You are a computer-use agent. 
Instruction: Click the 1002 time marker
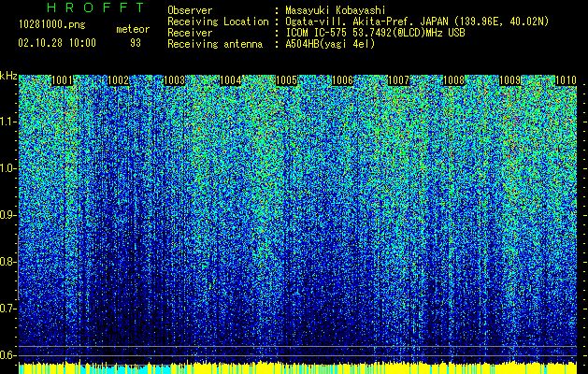(118, 80)
